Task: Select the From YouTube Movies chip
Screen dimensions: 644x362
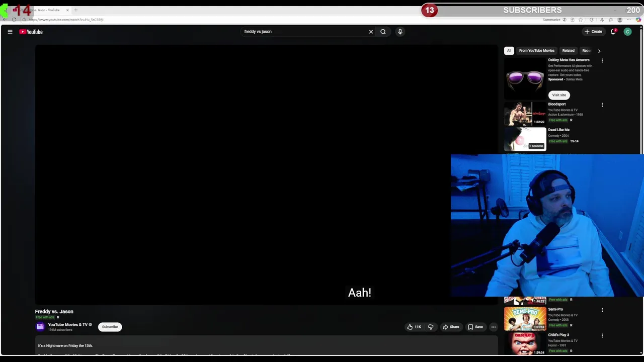Action: [536, 50]
